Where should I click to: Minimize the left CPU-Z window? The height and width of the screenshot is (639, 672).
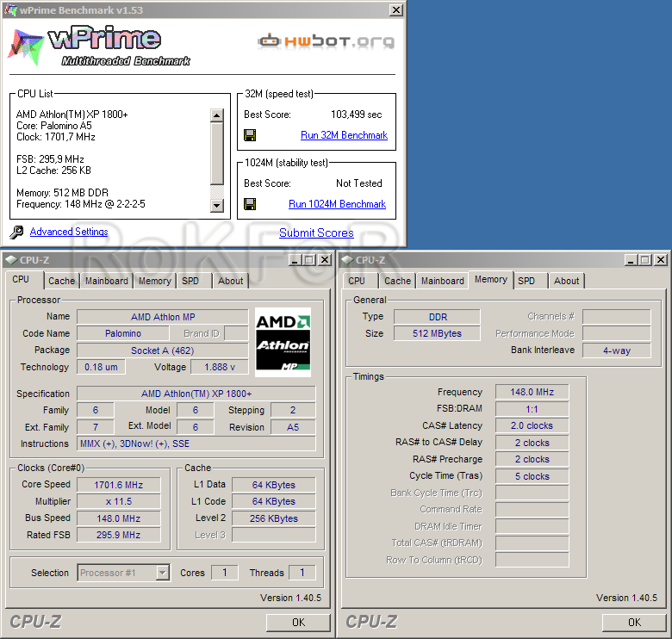coord(294,260)
